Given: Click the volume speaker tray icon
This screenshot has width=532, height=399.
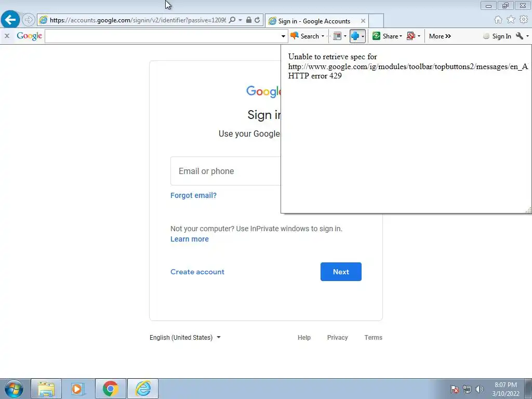Looking at the screenshot, I should [480, 389].
